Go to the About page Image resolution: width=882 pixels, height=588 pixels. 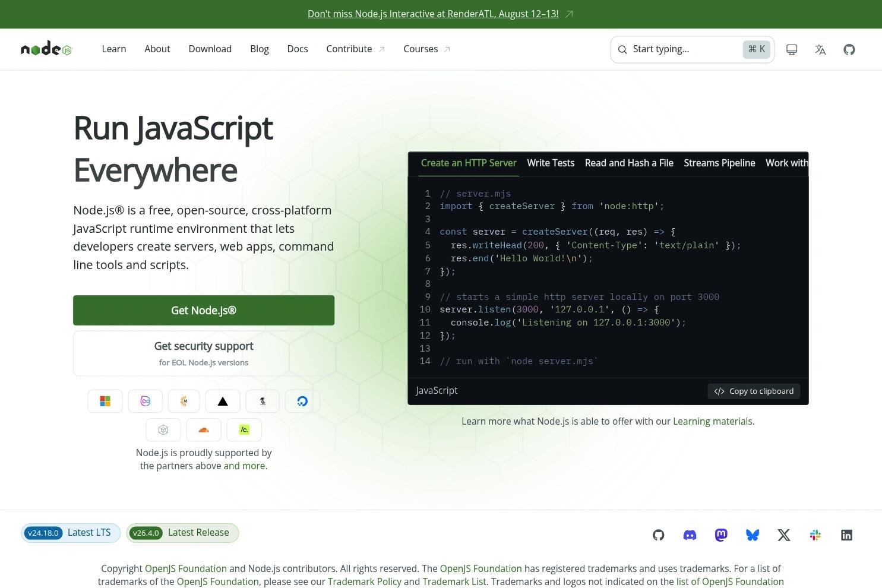[x=157, y=49]
